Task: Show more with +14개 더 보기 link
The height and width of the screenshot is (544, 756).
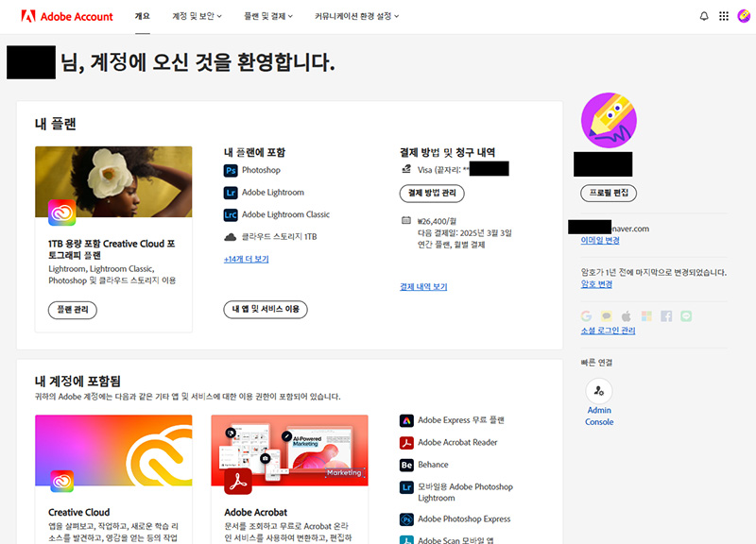Action: (x=246, y=259)
